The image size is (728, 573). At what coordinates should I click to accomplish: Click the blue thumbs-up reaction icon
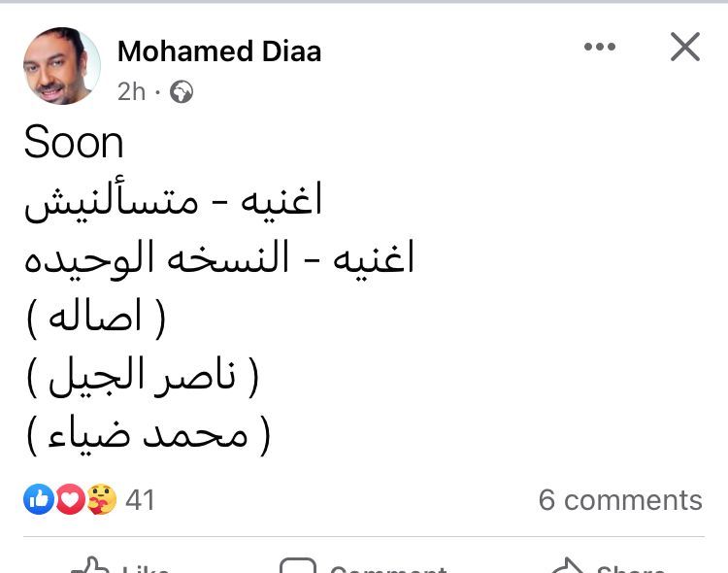pos(39,499)
